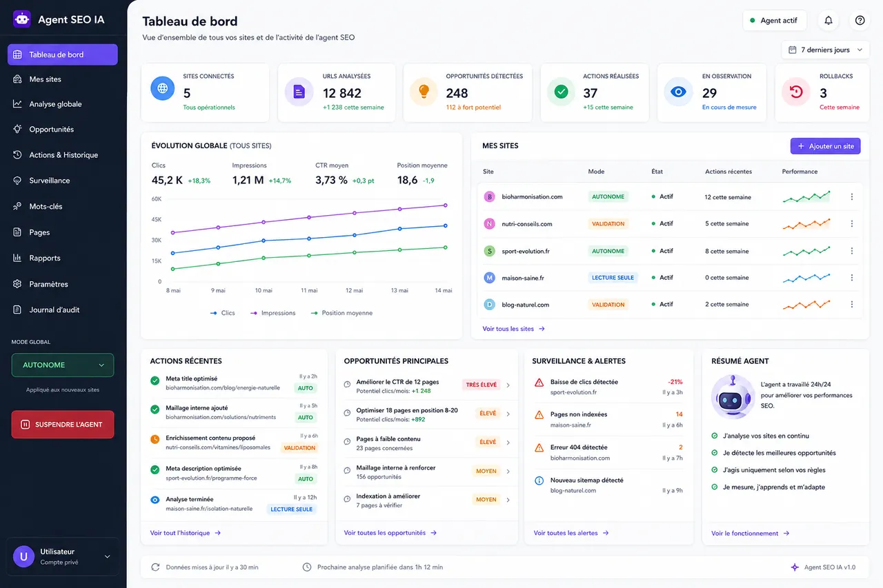The image size is (883, 588).
Task: Click 14 mai Impressions point on chart
Action: click(446, 205)
